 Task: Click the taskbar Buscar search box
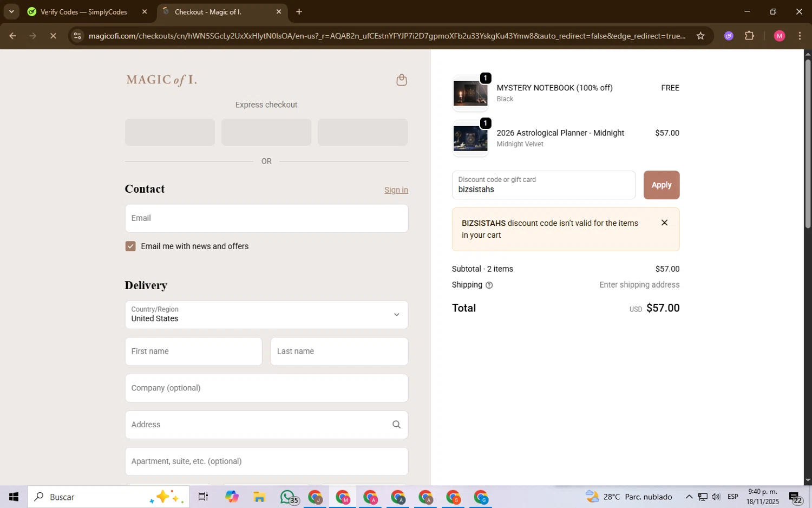pos(108,497)
